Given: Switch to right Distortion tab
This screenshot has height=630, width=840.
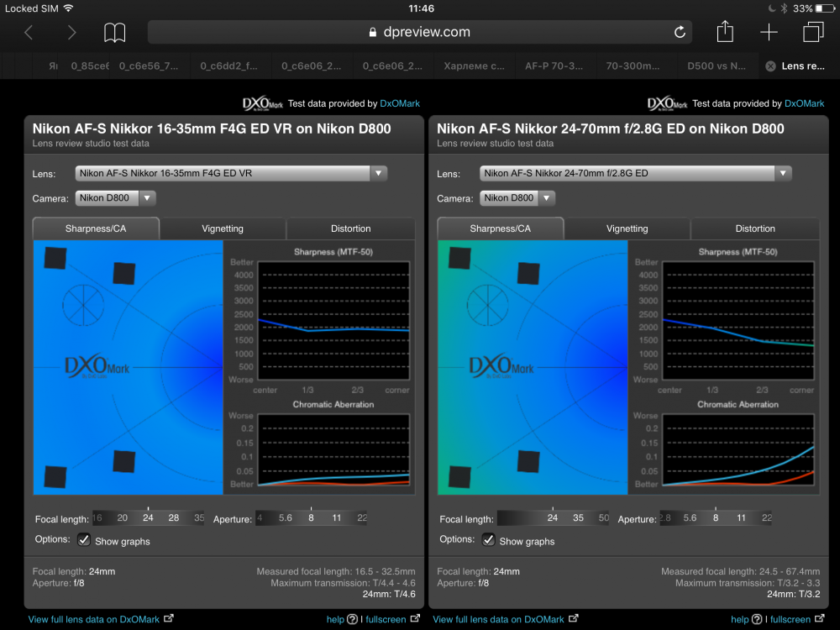Looking at the screenshot, I should (755, 228).
